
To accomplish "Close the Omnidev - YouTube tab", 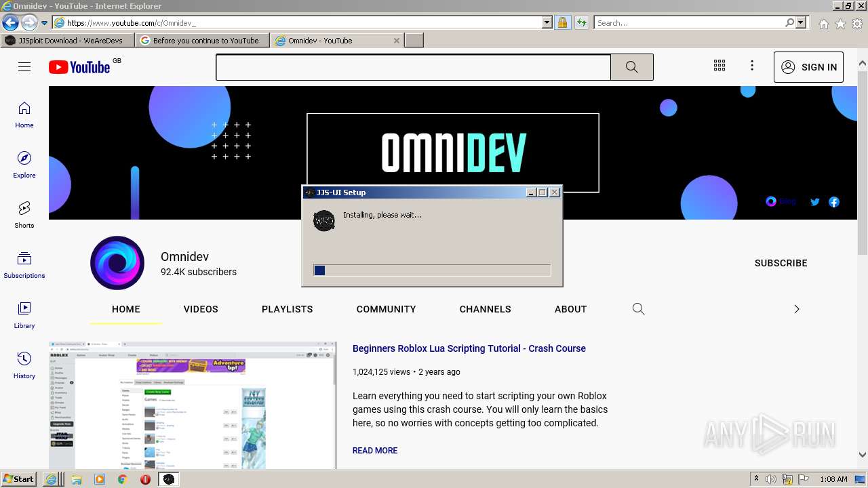I will 397,41.
